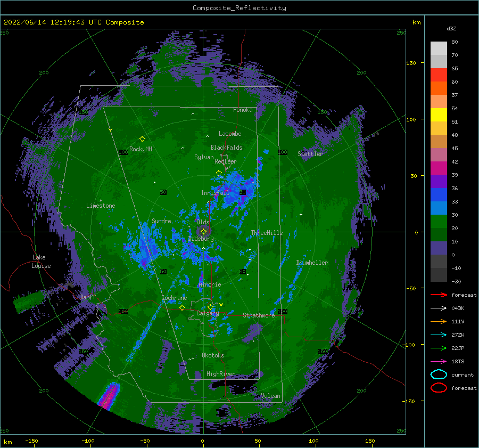Click the Limestone label
The width and height of the screenshot is (479, 448).
[101, 206]
